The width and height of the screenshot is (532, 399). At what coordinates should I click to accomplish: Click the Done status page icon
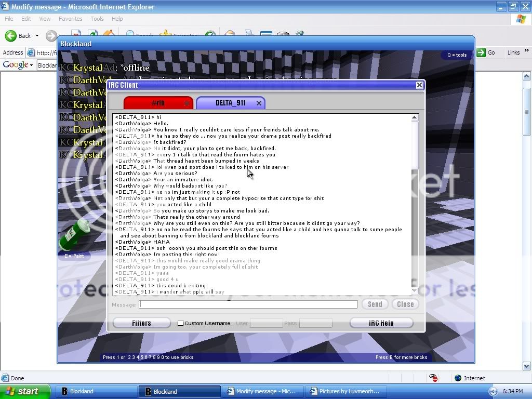pyautogui.click(x=5, y=378)
